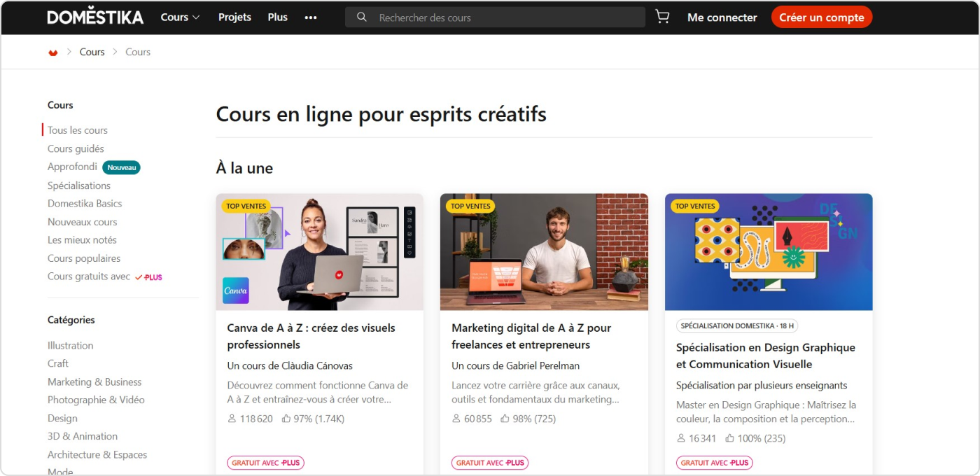The width and height of the screenshot is (980, 476).
Task: Open the three-dots more menu
Action: (x=311, y=17)
